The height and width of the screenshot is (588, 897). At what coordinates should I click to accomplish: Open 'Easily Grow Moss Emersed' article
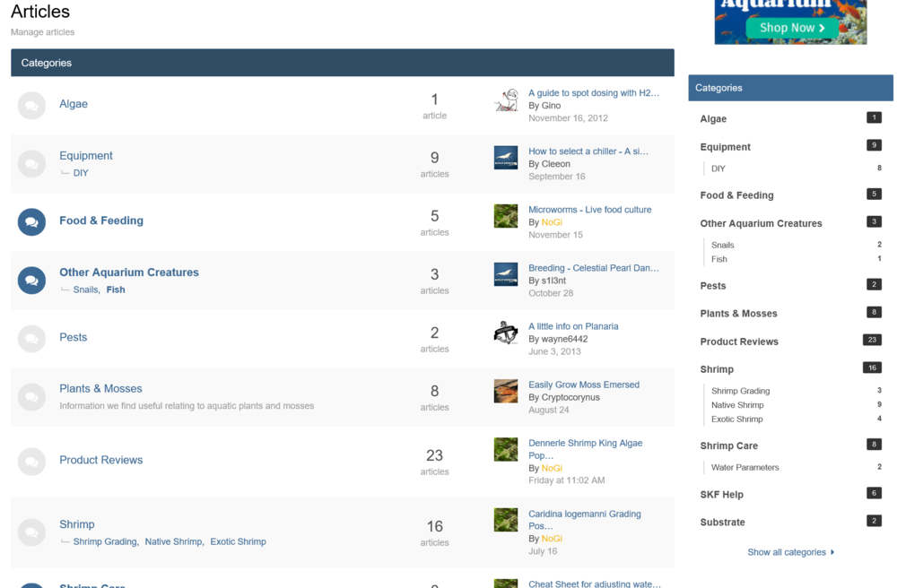coord(584,385)
